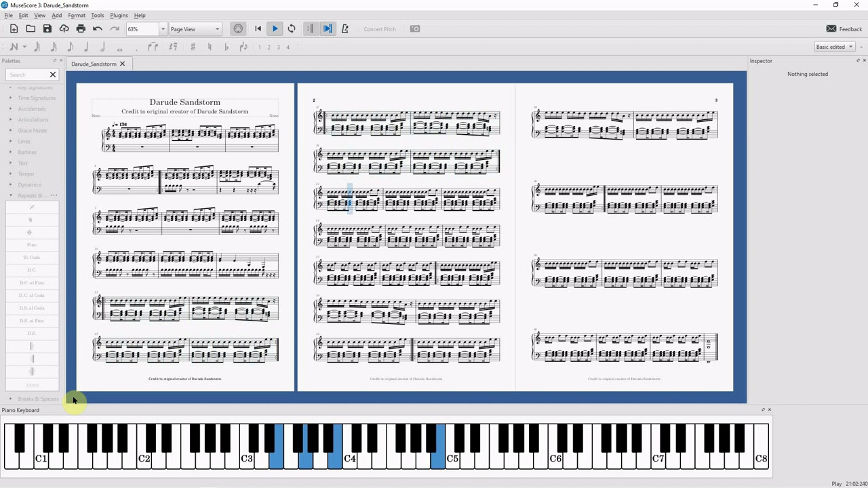
Task: Open a score file via folder icon
Action: click(31, 28)
